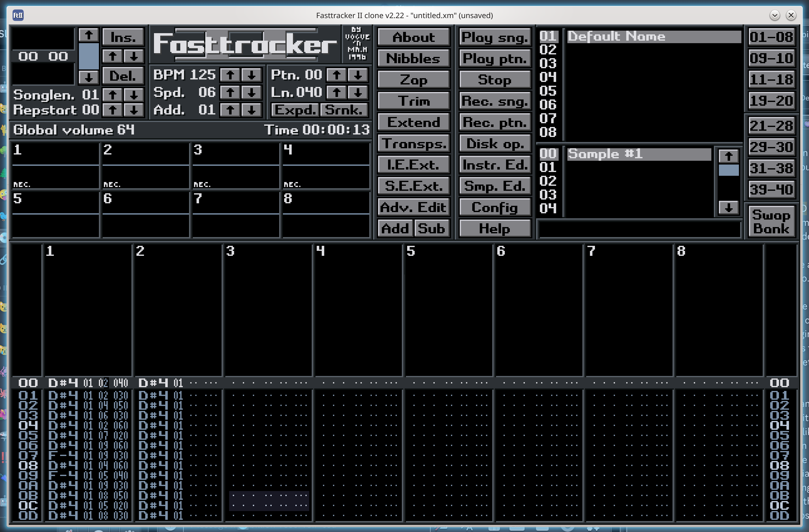
Task: Open the Trim panel
Action: tap(414, 101)
